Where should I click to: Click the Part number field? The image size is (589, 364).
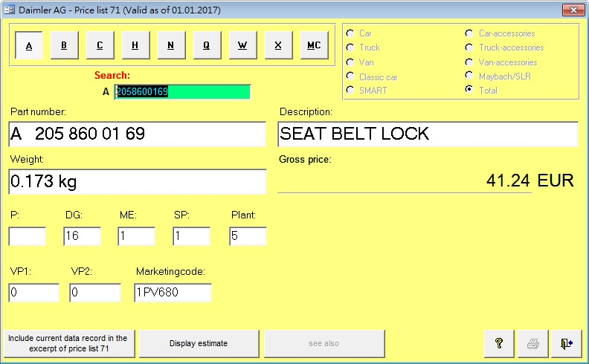click(138, 134)
